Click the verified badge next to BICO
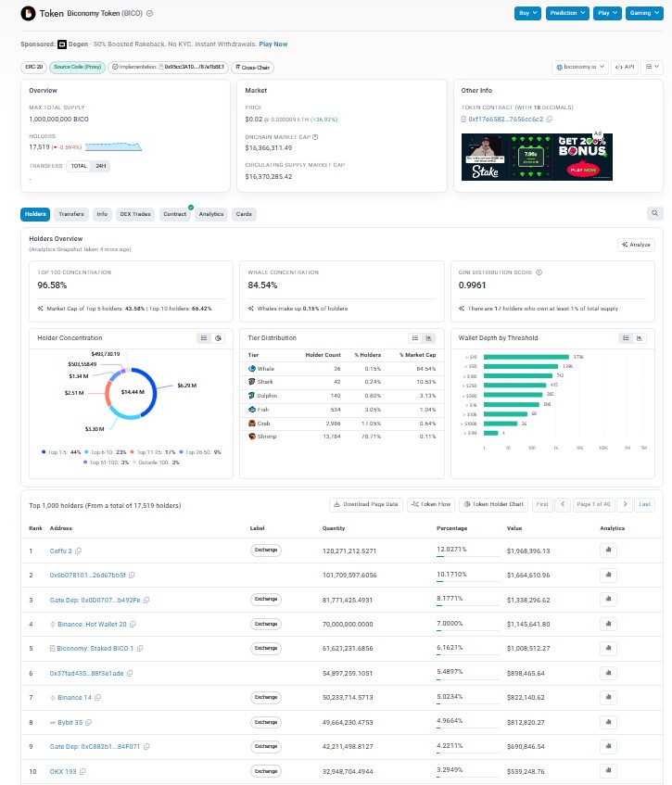The image size is (672, 785). click(x=150, y=14)
